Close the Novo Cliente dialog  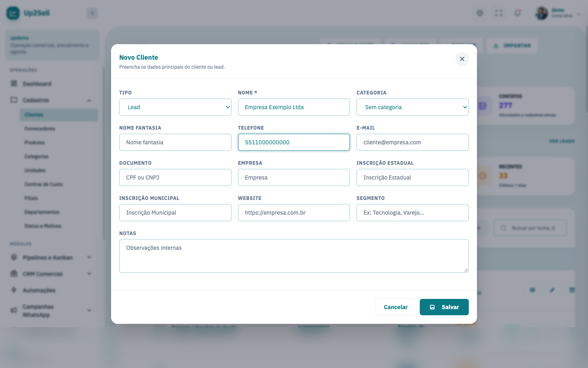pos(462,59)
